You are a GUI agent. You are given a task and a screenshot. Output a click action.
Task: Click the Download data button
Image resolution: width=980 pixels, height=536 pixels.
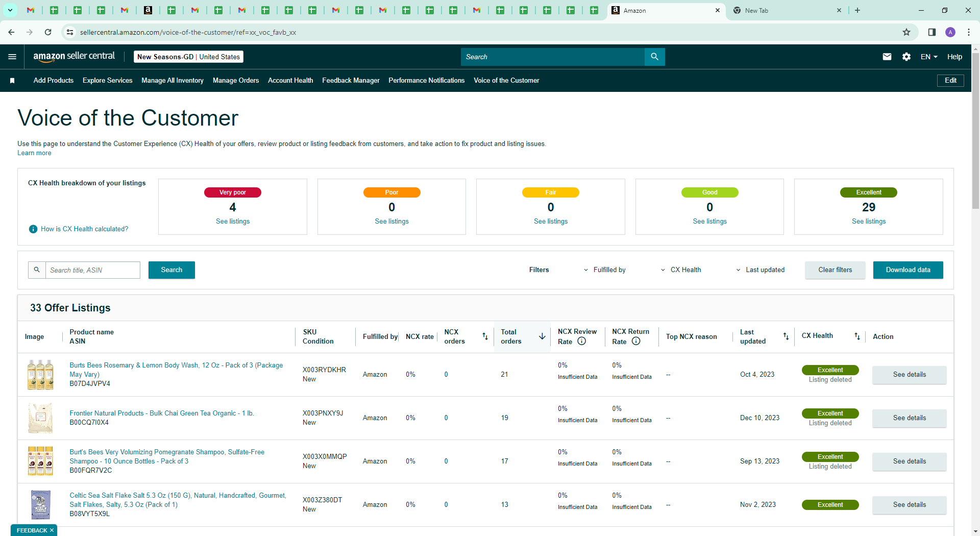[x=908, y=270]
